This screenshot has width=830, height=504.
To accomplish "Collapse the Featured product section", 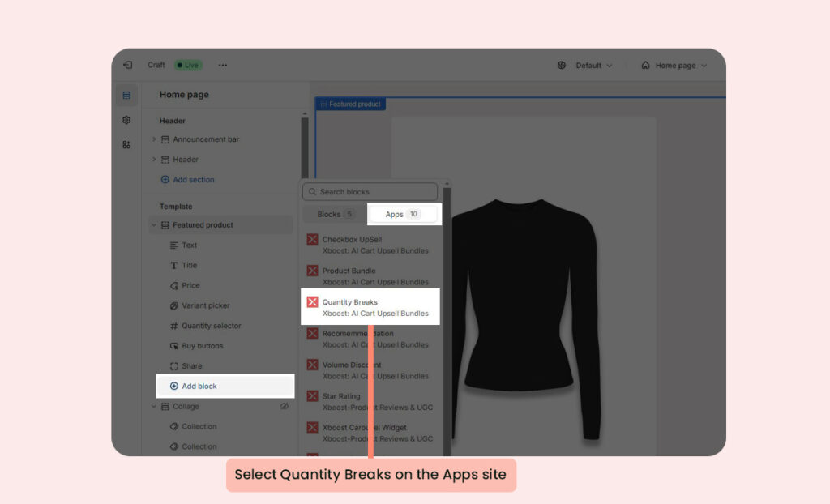I will [x=154, y=225].
